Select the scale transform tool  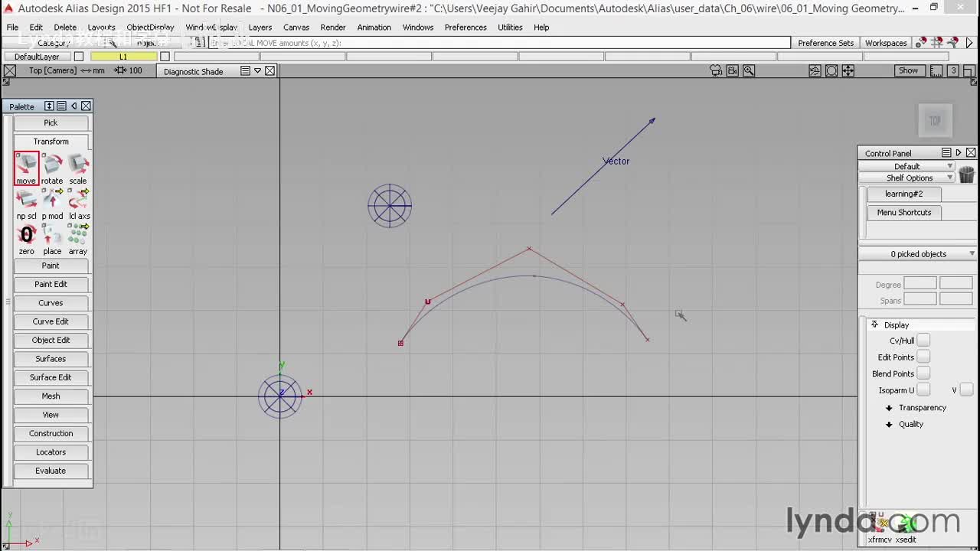78,168
